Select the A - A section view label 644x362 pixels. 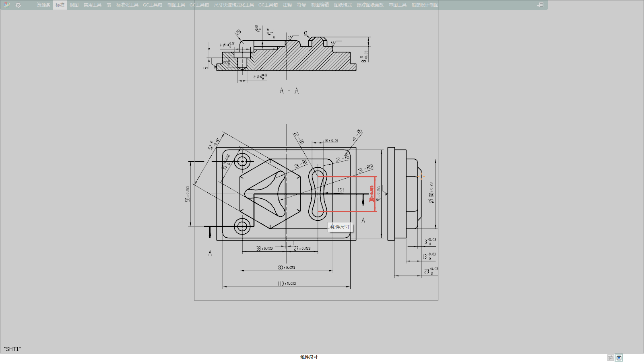point(289,91)
